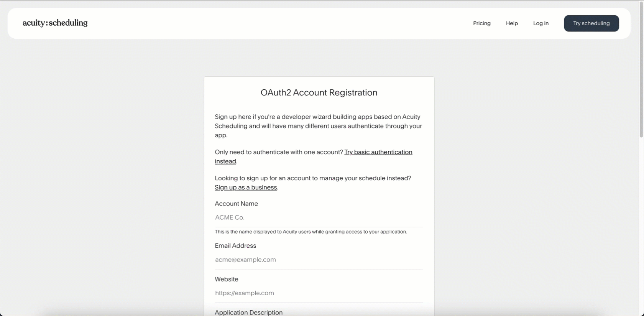Open the Acuity Scheduling logo homepage
The image size is (644, 316).
(x=55, y=23)
